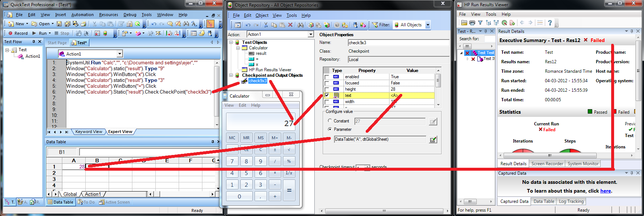Click the orange Test Flow pane toggle icon
The height and width of the screenshot is (216, 644).
coord(210,24)
